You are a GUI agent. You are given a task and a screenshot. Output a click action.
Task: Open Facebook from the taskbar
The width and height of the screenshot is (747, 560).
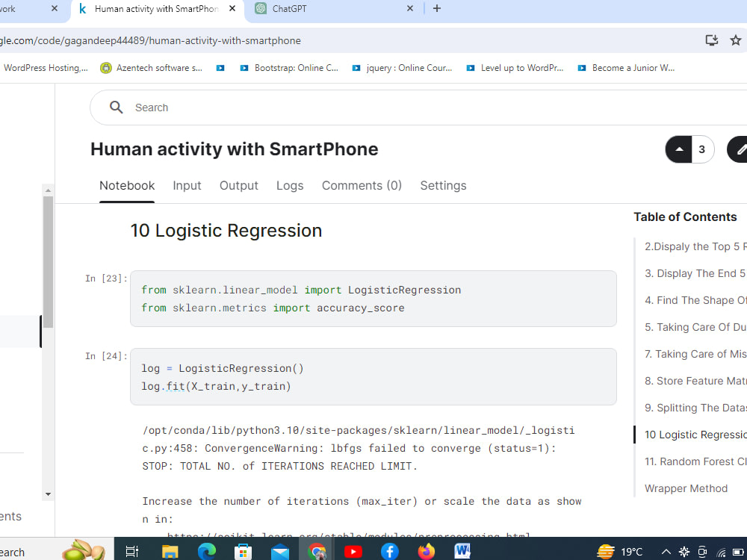point(390,551)
